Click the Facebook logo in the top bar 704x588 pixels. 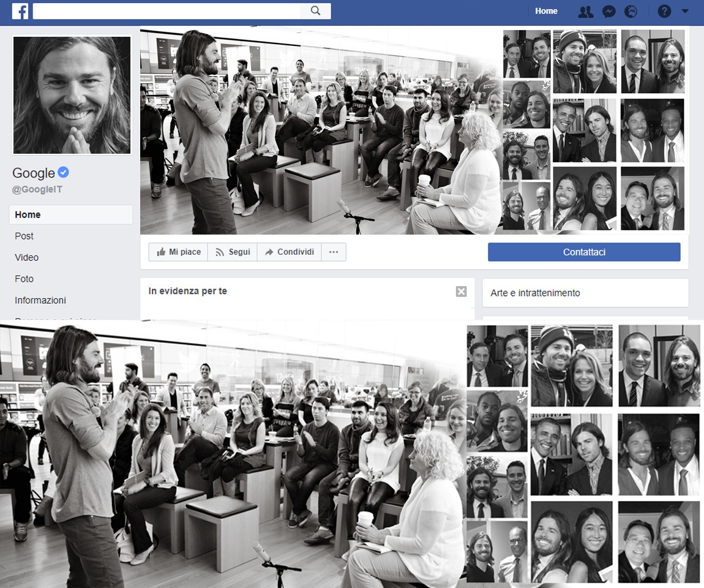(x=20, y=11)
